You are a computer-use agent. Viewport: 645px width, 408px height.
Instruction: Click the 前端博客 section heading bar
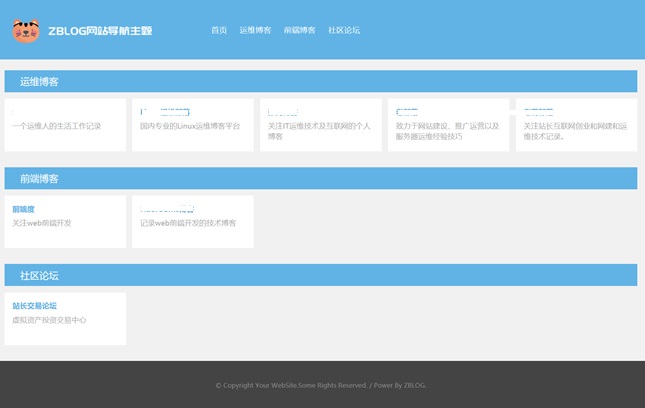321,178
